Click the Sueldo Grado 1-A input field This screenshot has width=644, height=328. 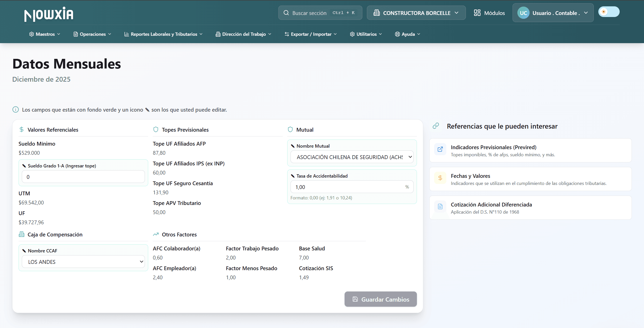83,177
